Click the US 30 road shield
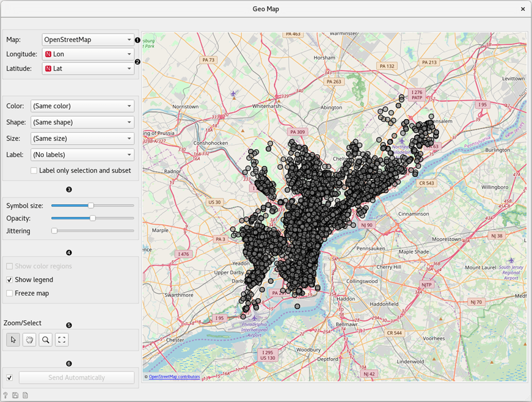 (x=214, y=202)
